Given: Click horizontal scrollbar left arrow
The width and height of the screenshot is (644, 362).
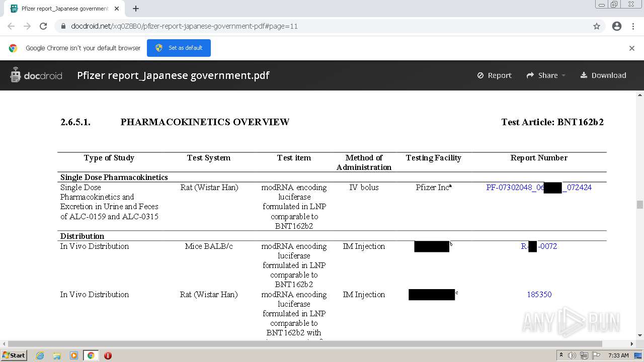Looking at the screenshot, I should (x=3, y=344).
